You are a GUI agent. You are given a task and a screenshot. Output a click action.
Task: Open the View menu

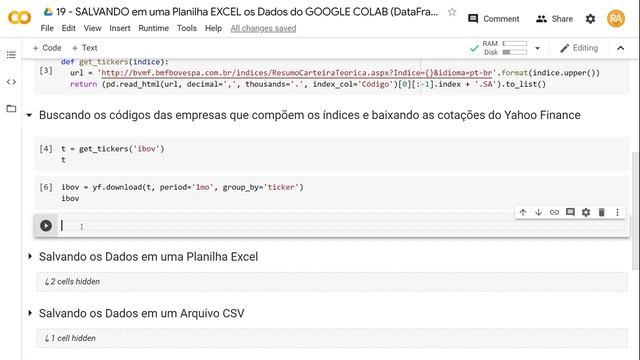click(92, 28)
